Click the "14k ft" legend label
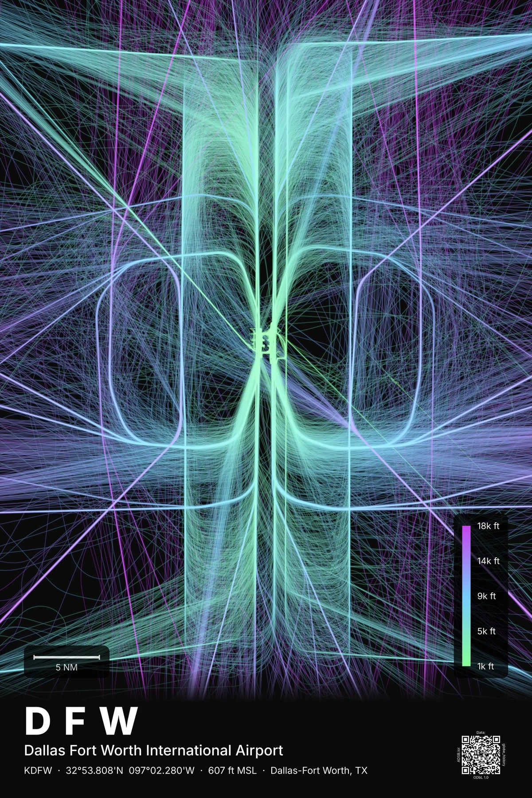Image resolution: width=532 pixels, height=798 pixels. tap(488, 561)
